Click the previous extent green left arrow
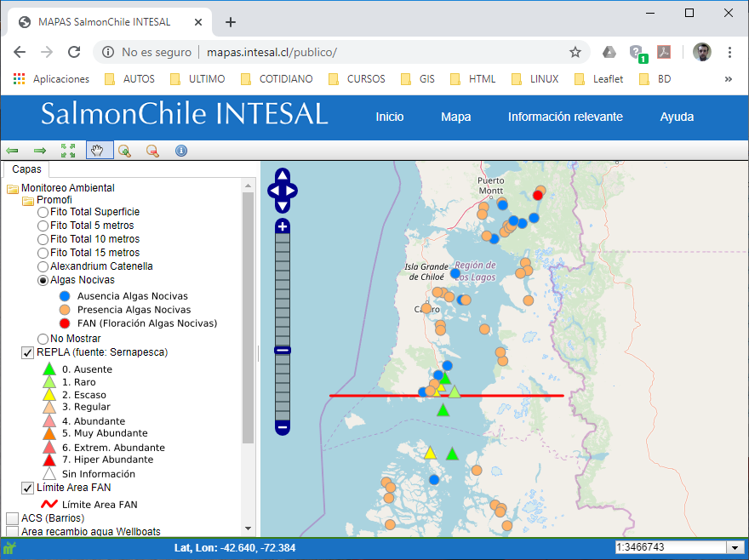This screenshot has width=749, height=560. [12, 151]
